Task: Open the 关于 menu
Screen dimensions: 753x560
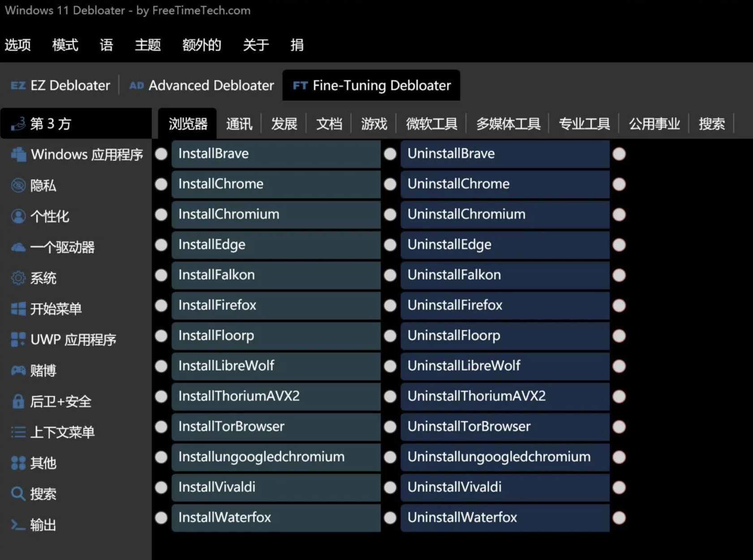Action: coord(256,45)
